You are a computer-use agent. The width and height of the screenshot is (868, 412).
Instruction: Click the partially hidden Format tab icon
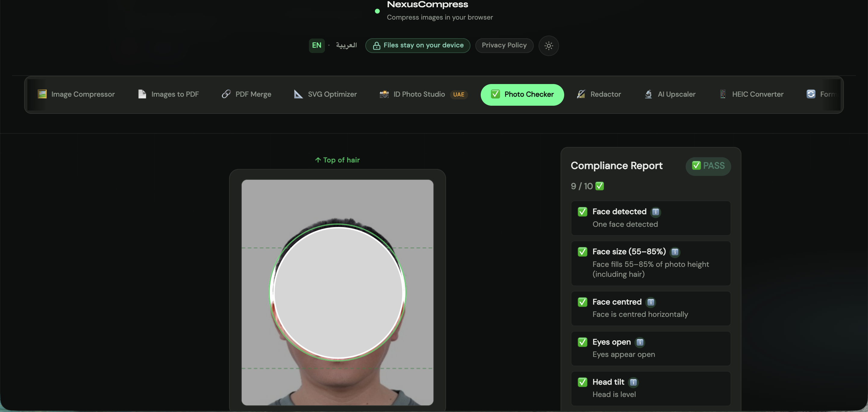click(x=811, y=94)
